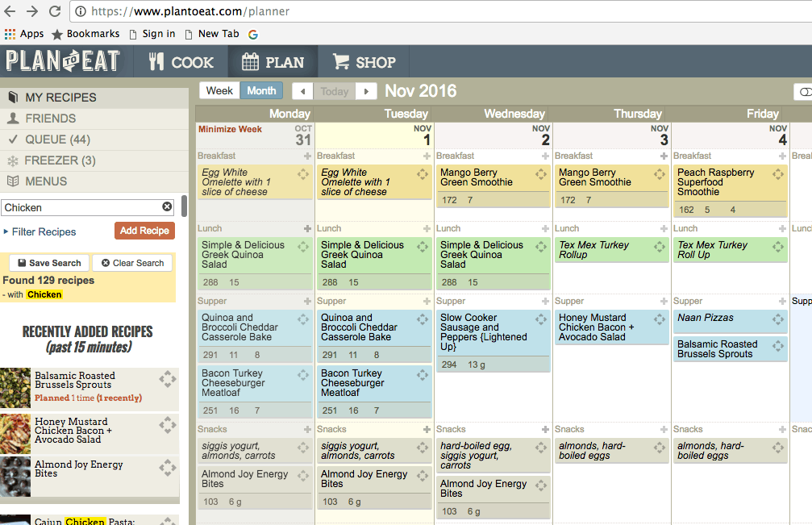
Task: Open the Shop tab
Action: [364, 61]
